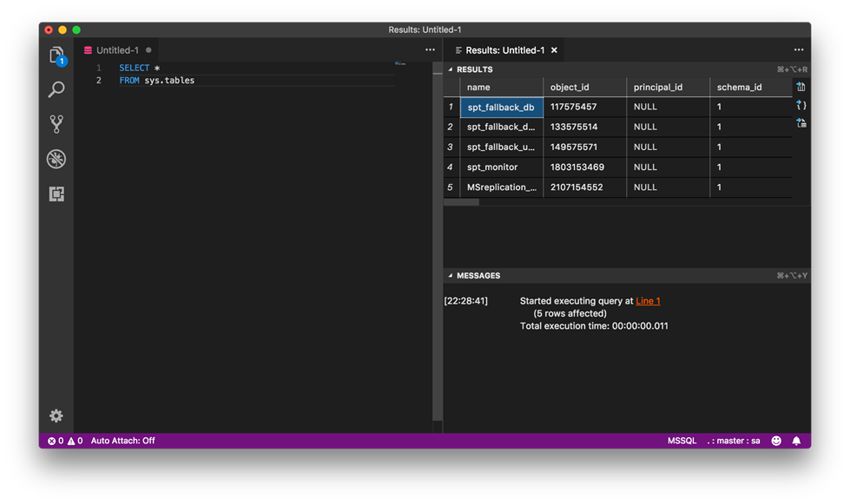Select object_id cell 149575571

pyautogui.click(x=585, y=147)
